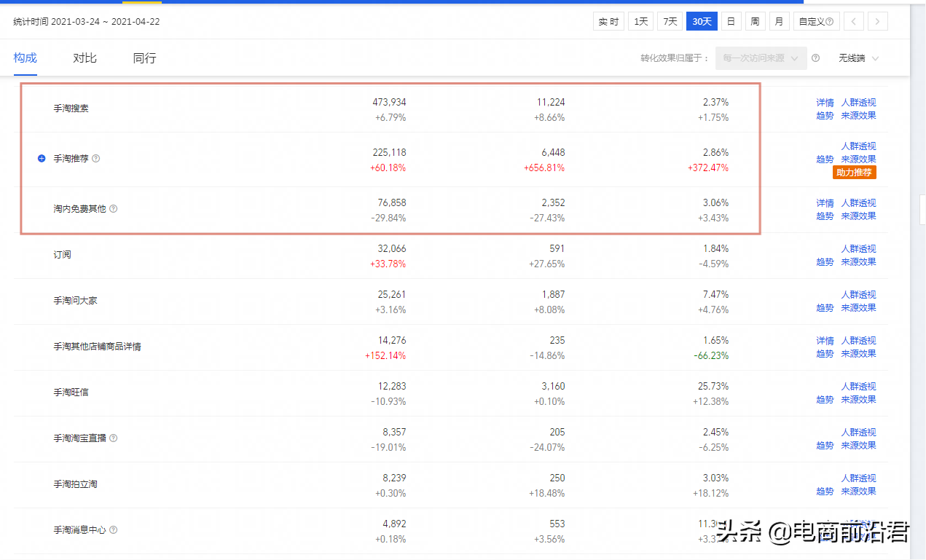The image size is (926, 560).
Task: Select the 7天 time range
Action: (670, 22)
